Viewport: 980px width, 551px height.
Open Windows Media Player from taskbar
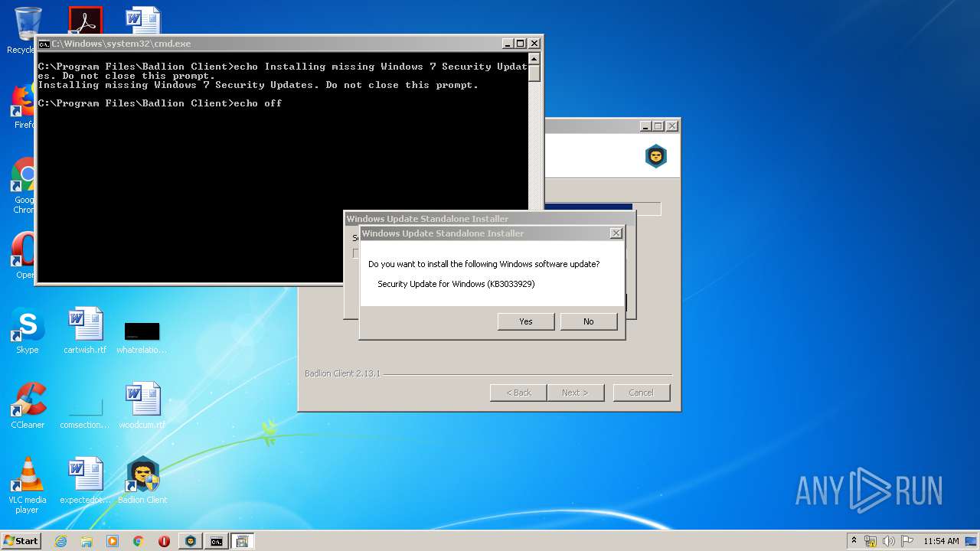[x=113, y=541]
